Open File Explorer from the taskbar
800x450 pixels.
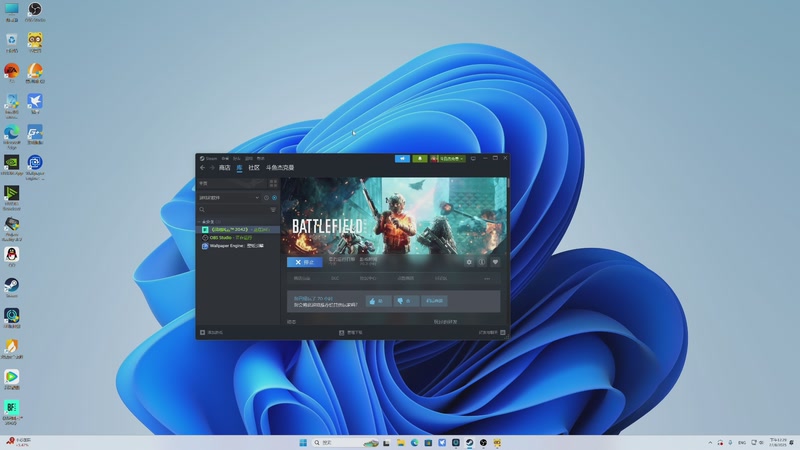[401, 442]
